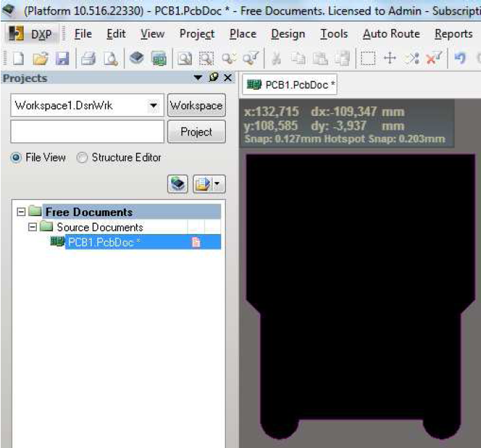This screenshot has height=448, width=481.
Task: Click the Rubber Stamp paste icon
Action: tap(342, 58)
